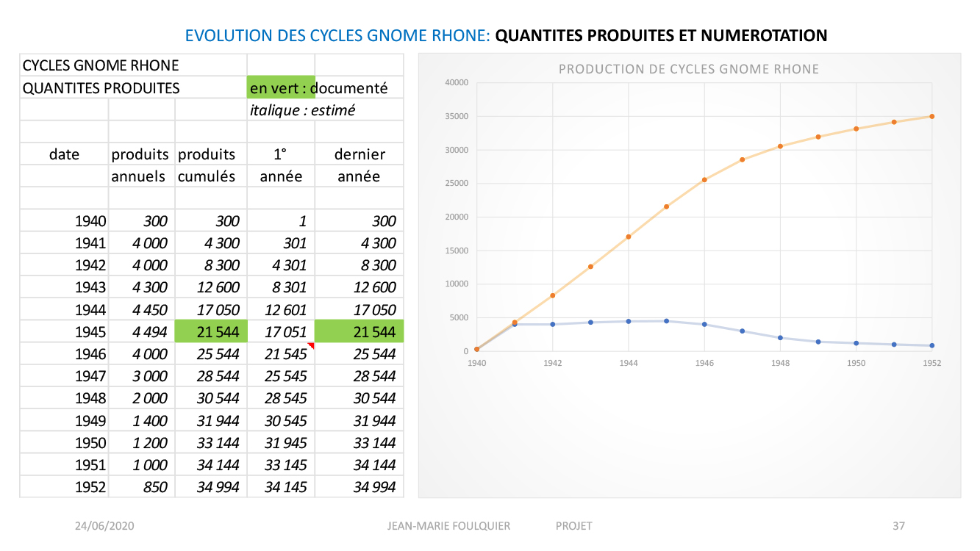This screenshot has width=980, height=551.
Task: Select the '31 945' cell in the 1950 row
Action: coord(282,442)
